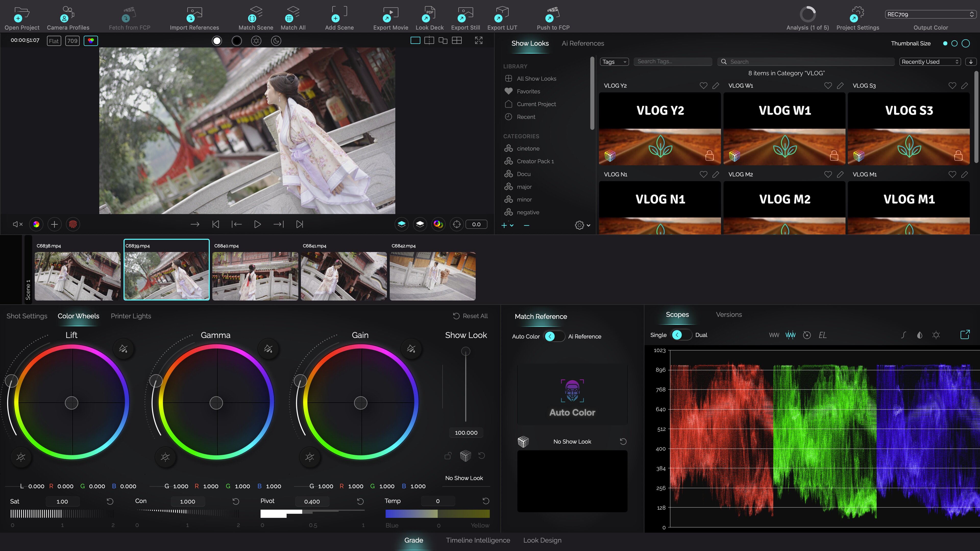
Task: Favorite the VLOG W1 look
Action: [828, 85]
